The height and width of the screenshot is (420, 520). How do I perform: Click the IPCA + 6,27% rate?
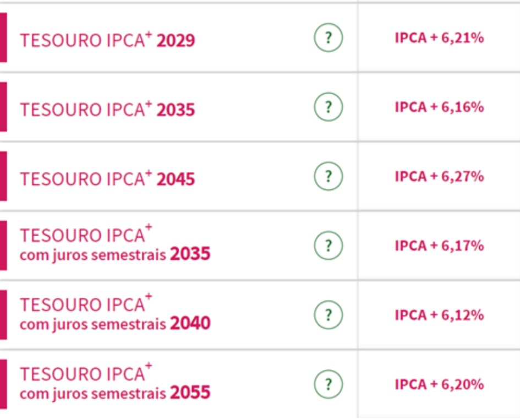[x=440, y=177]
